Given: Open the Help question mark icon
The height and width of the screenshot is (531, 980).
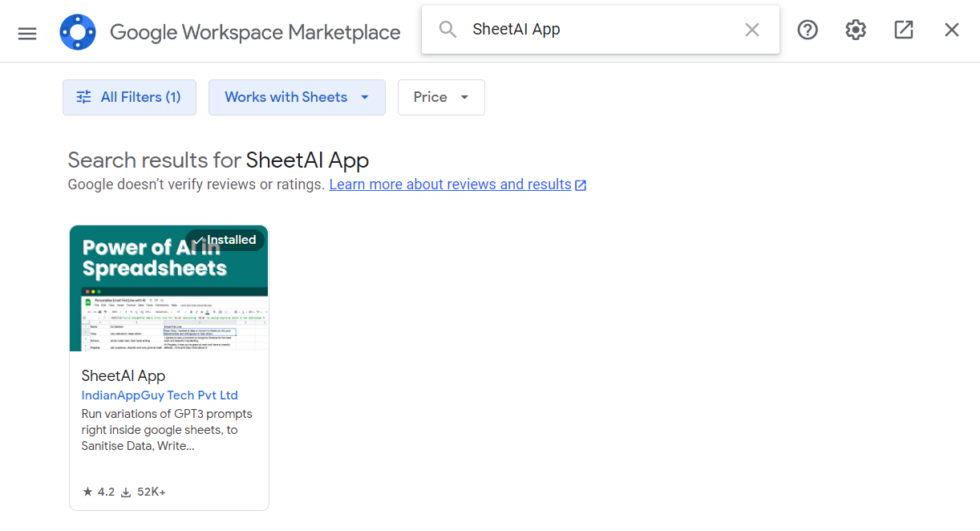Looking at the screenshot, I should tap(808, 30).
